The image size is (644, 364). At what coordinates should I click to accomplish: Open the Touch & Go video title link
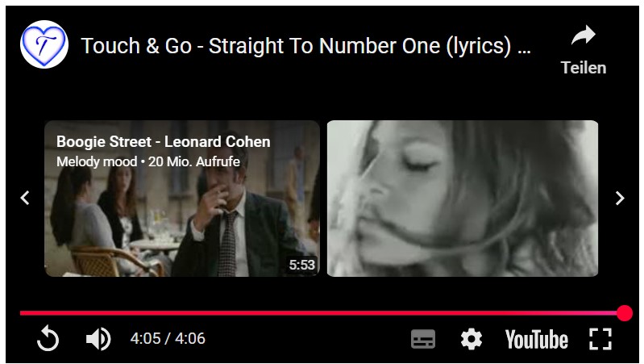click(x=306, y=46)
